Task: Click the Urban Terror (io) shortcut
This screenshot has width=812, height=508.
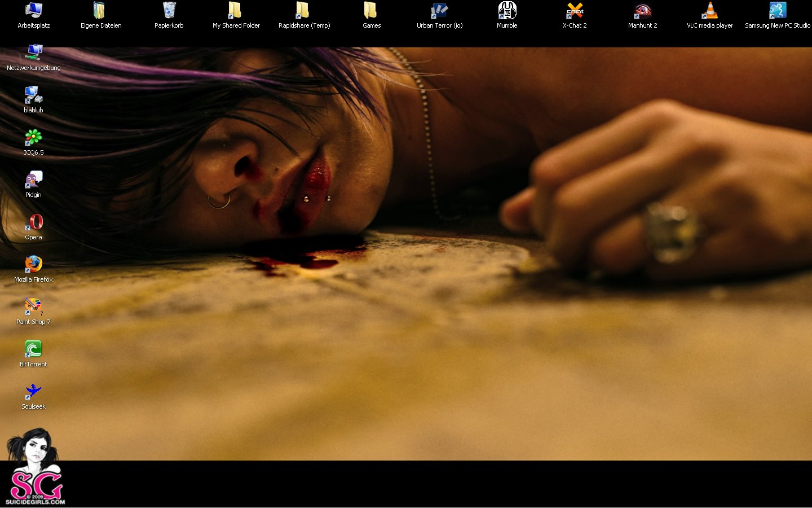Action: [x=439, y=11]
